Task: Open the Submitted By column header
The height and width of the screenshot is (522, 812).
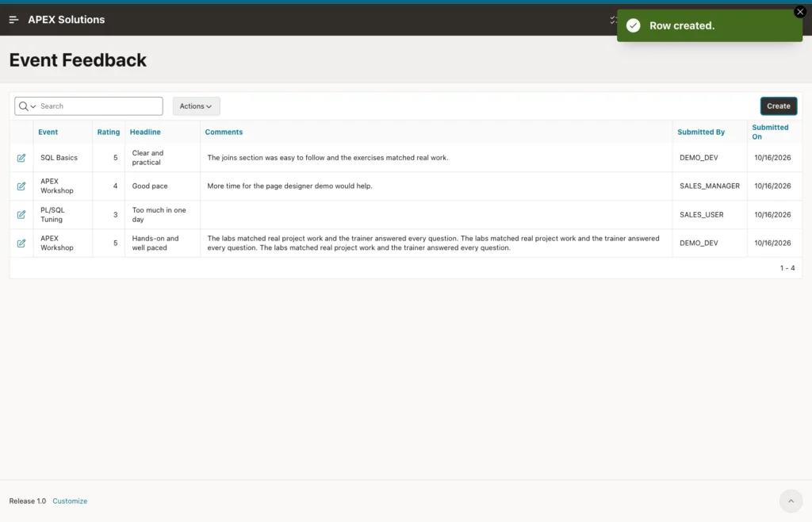Action: pyautogui.click(x=701, y=132)
